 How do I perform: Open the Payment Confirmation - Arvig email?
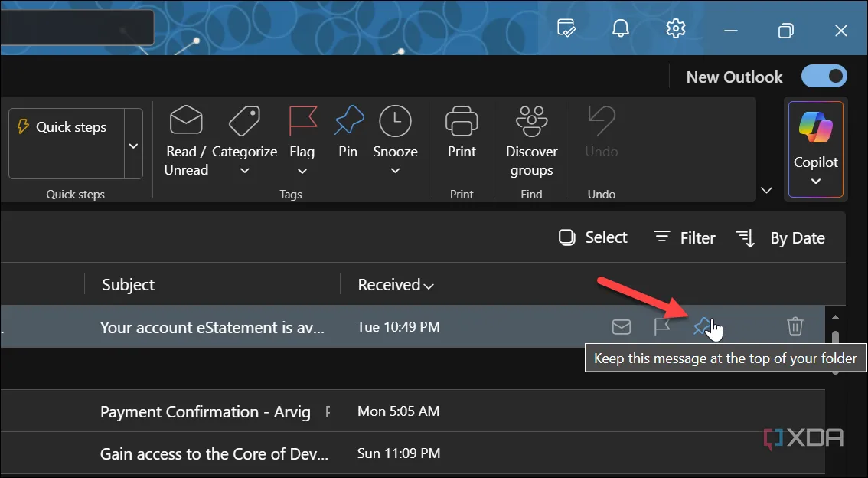[205, 412]
